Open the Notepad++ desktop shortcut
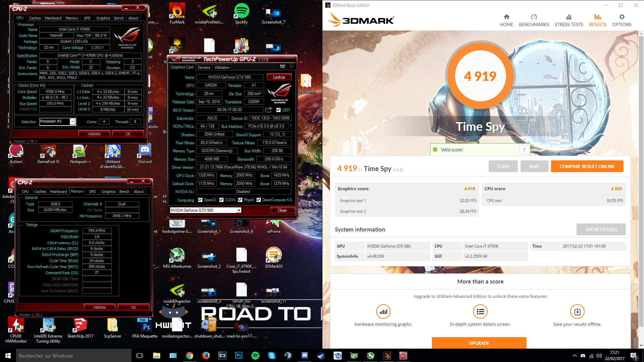Screen dimensions: 644x362 click(x=80, y=153)
